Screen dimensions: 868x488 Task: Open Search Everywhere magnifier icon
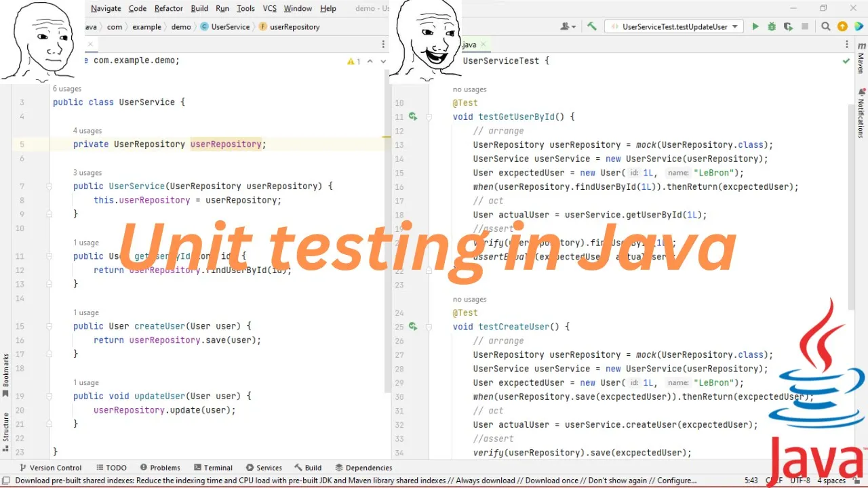pyautogui.click(x=826, y=26)
